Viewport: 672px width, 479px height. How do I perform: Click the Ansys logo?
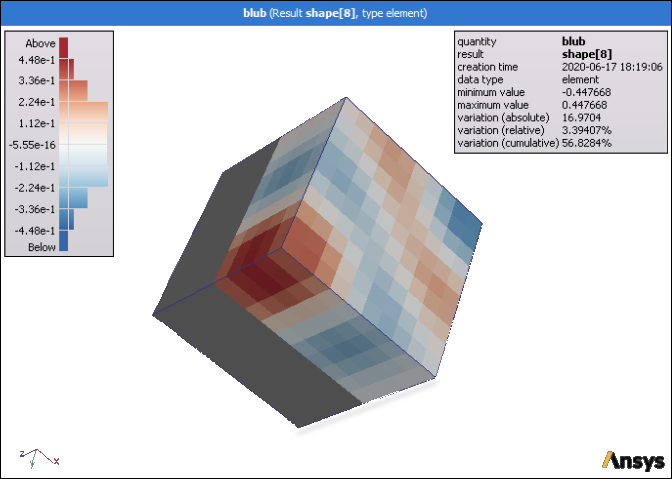click(634, 461)
